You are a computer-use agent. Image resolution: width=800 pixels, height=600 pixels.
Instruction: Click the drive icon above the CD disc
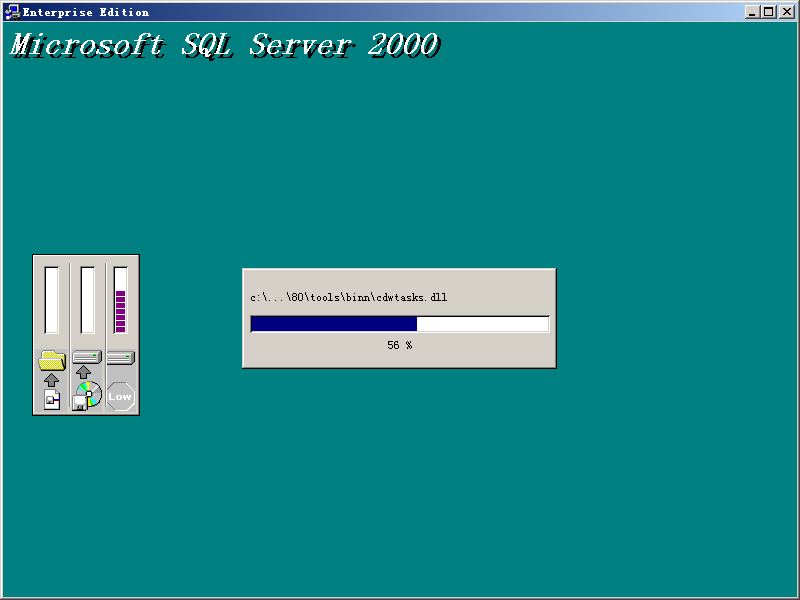tap(87, 357)
